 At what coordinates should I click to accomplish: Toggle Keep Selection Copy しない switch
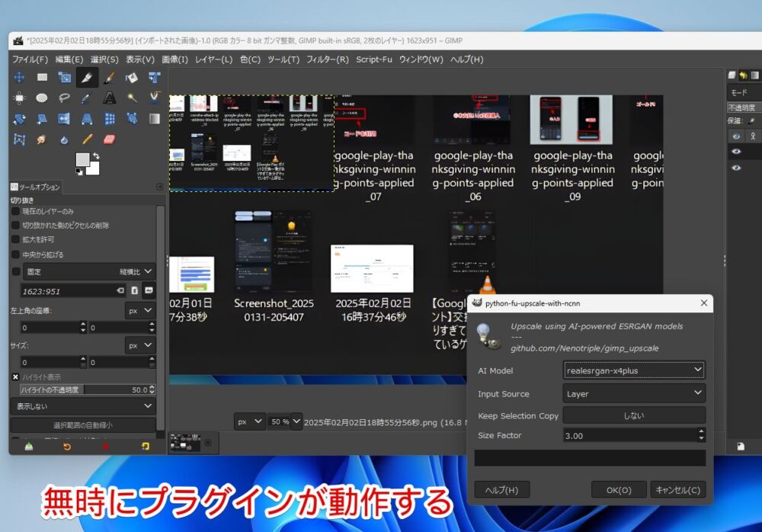click(x=634, y=416)
